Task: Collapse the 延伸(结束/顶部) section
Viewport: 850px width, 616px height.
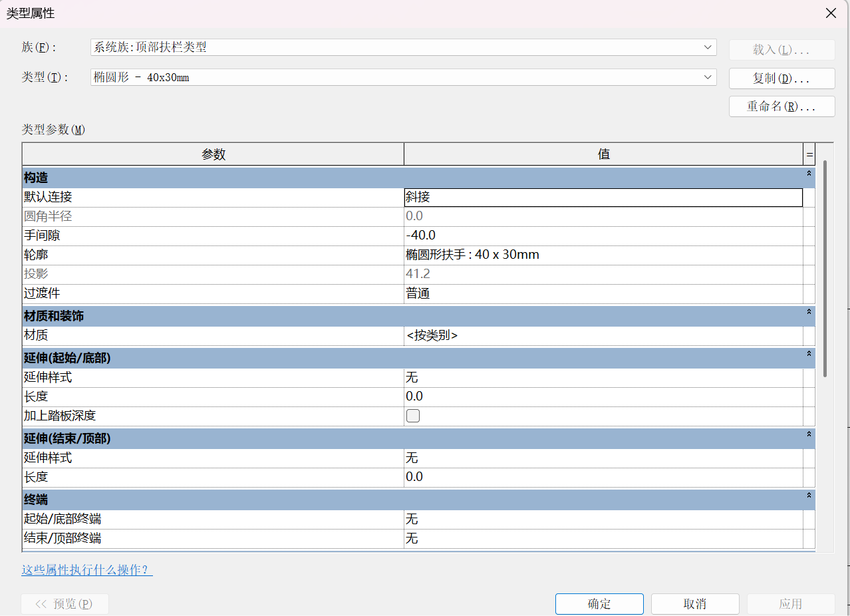Action: point(809,434)
